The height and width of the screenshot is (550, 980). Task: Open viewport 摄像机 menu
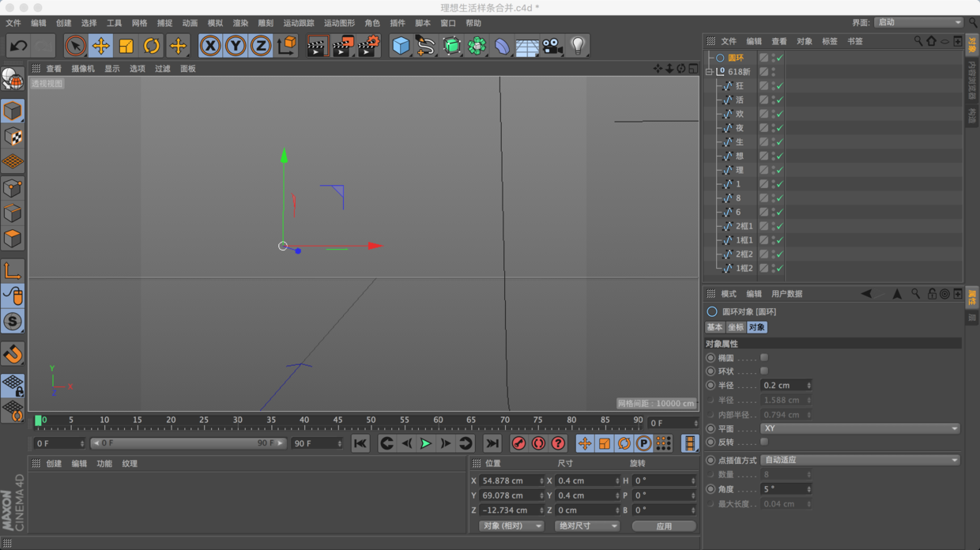click(83, 69)
